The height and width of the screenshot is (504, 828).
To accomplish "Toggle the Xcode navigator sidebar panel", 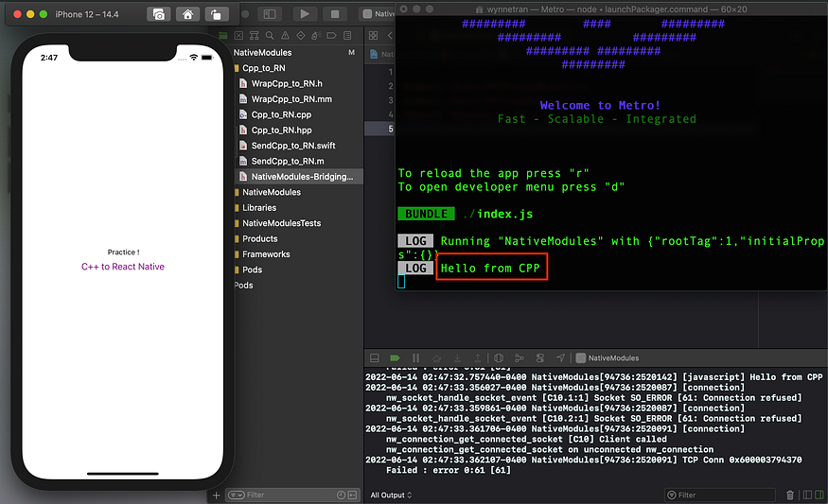I will [x=270, y=14].
